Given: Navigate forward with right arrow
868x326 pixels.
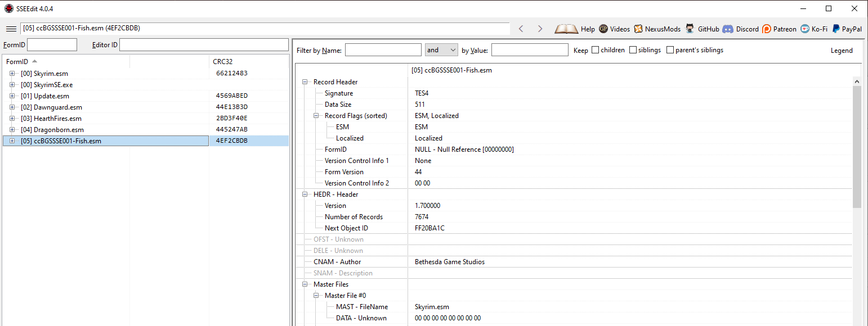Looking at the screenshot, I should tap(540, 29).
